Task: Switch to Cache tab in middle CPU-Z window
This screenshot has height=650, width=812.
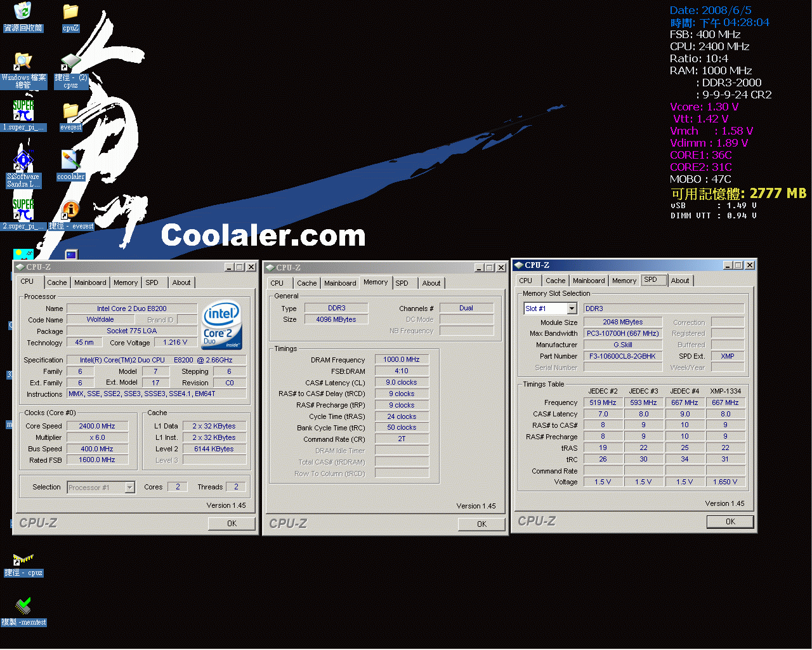Action: point(306,284)
